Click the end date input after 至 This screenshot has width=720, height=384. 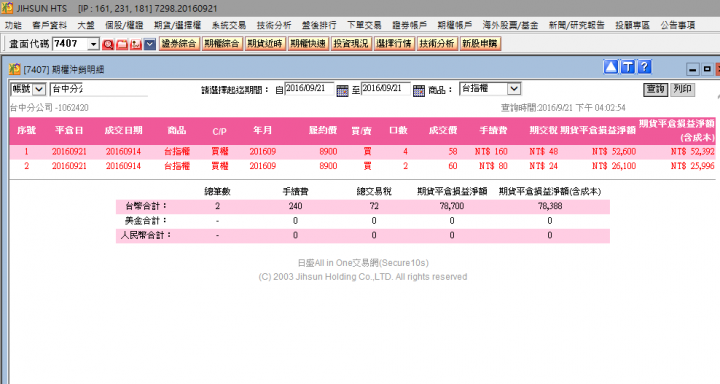coord(386,88)
